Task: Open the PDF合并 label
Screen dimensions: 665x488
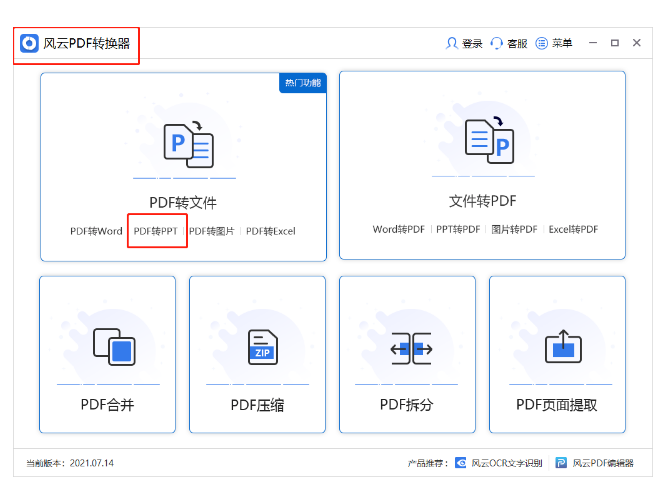Action: (107, 405)
